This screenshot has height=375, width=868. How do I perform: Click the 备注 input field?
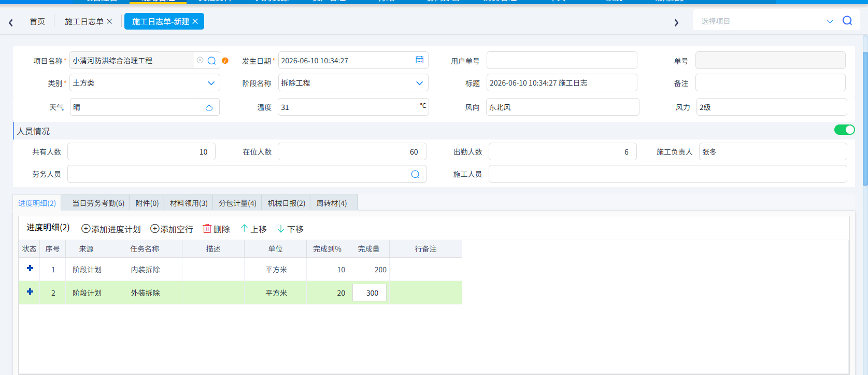(770, 83)
